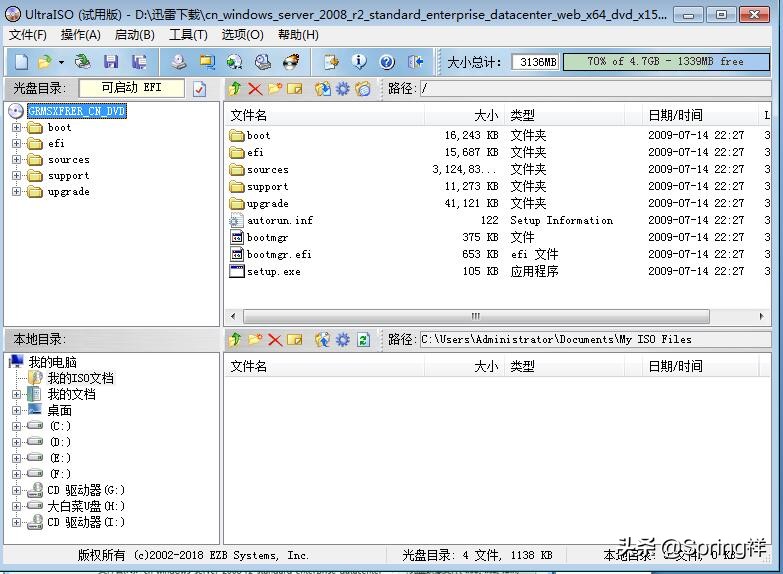Click the Open file folder icon
Viewport: 783px width, 574px height.
(x=44, y=62)
